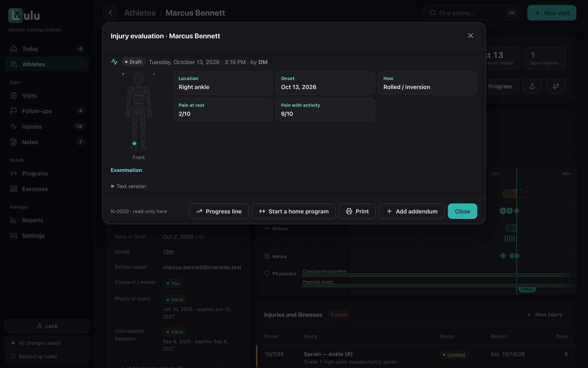The height and width of the screenshot is (368, 588).
Task: Open Follow-ups in the sidebar
Action: 47,111
